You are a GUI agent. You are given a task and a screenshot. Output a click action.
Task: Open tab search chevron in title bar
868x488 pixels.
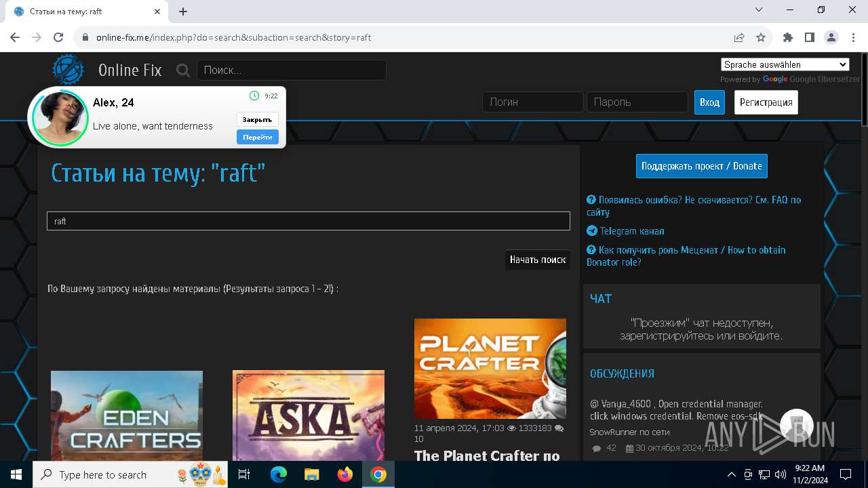[x=759, y=9]
